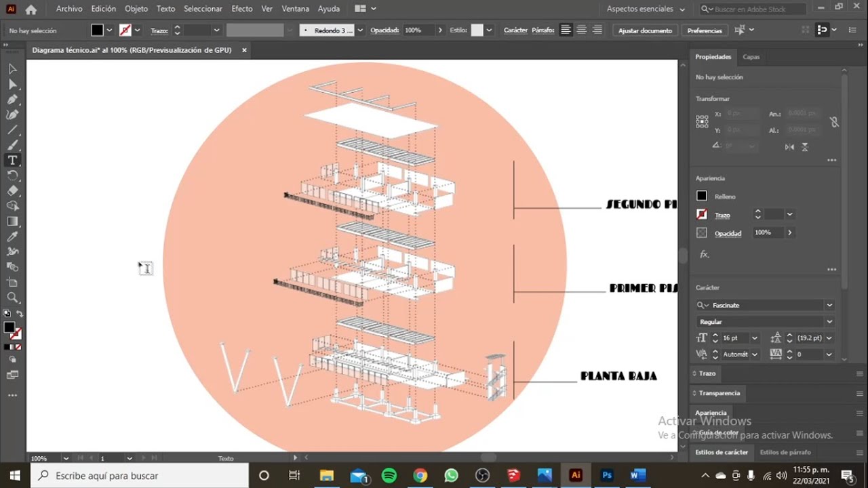Image resolution: width=868 pixels, height=488 pixels.
Task: Open the Efecto menu
Action: [242, 9]
